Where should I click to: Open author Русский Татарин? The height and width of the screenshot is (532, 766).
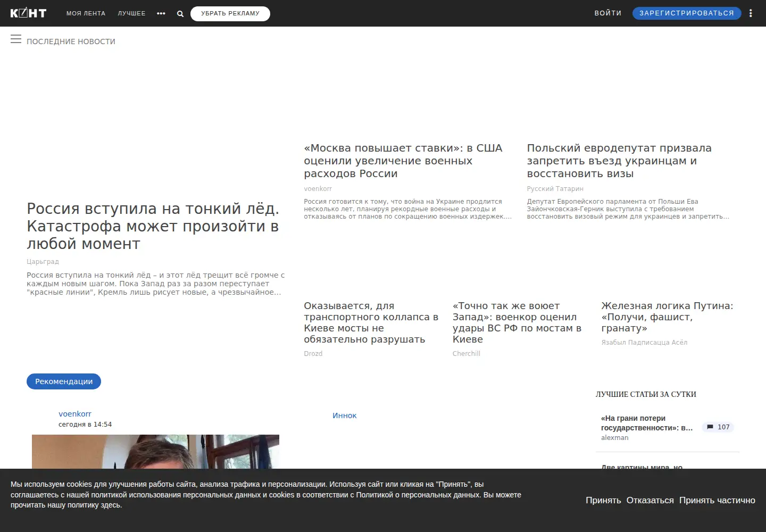[x=555, y=189]
